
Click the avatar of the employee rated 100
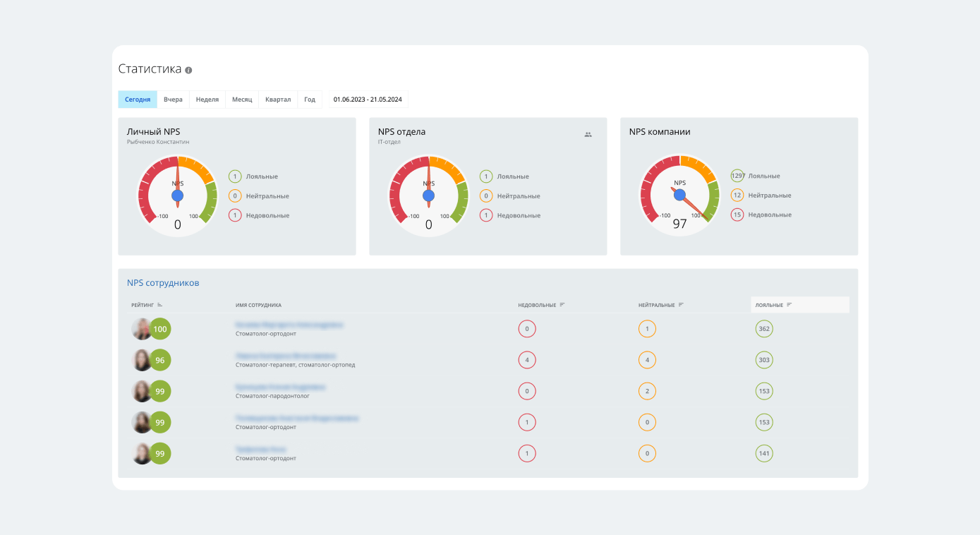pyautogui.click(x=142, y=329)
